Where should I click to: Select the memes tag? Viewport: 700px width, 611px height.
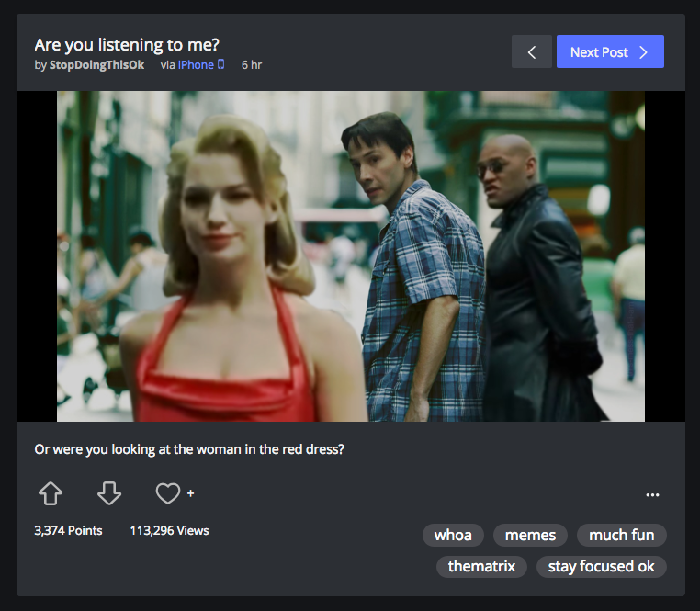click(x=530, y=535)
